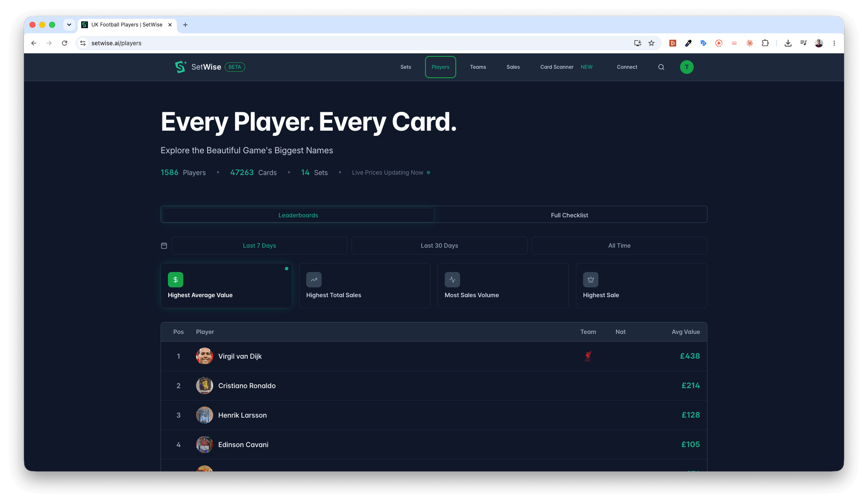868x503 pixels.
Task: Click the BETA badge next to SetWise
Action: click(x=235, y=67)
